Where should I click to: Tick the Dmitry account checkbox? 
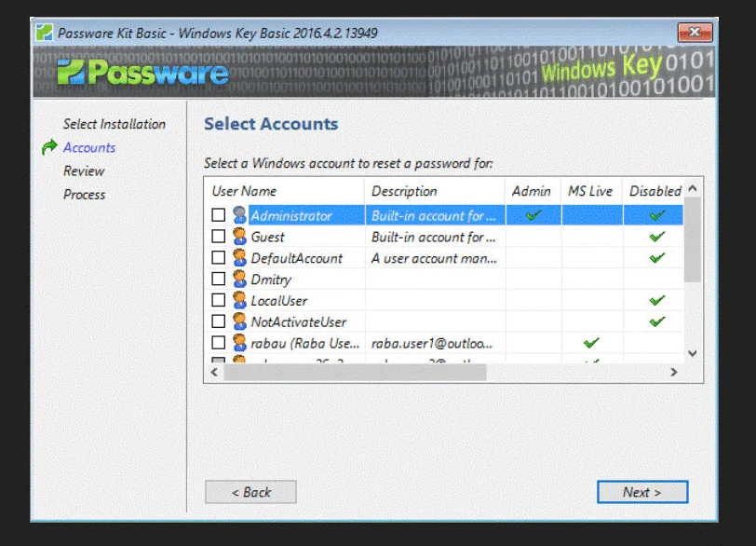[x=218, y=280]
